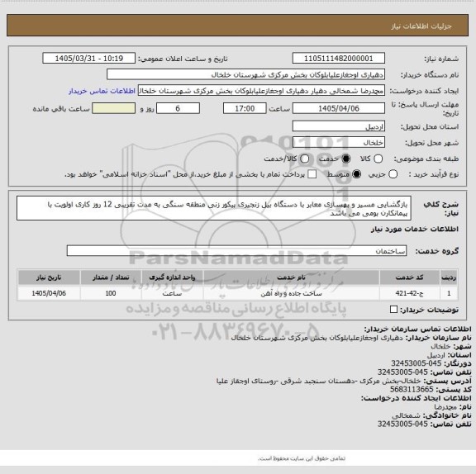Click the deadline time field 17:00
This screenshot has width=476, height=474.
click(x=245, y=108)
